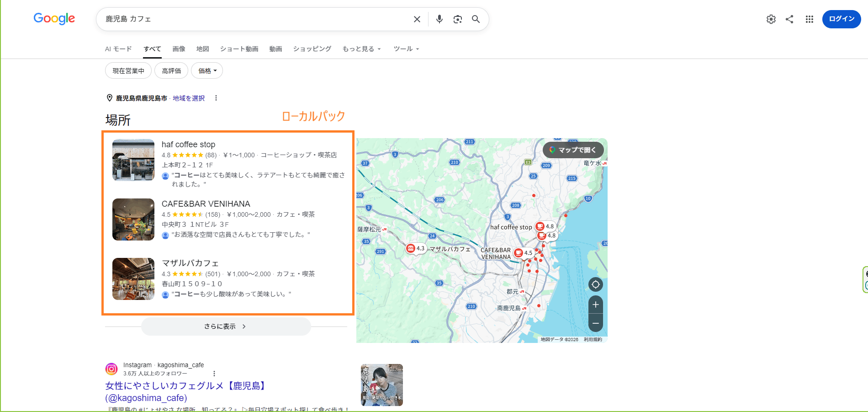This screenshot has height=412, width=868.
Task: Zoom in on the map with plus button
Action: coord(596,305)
